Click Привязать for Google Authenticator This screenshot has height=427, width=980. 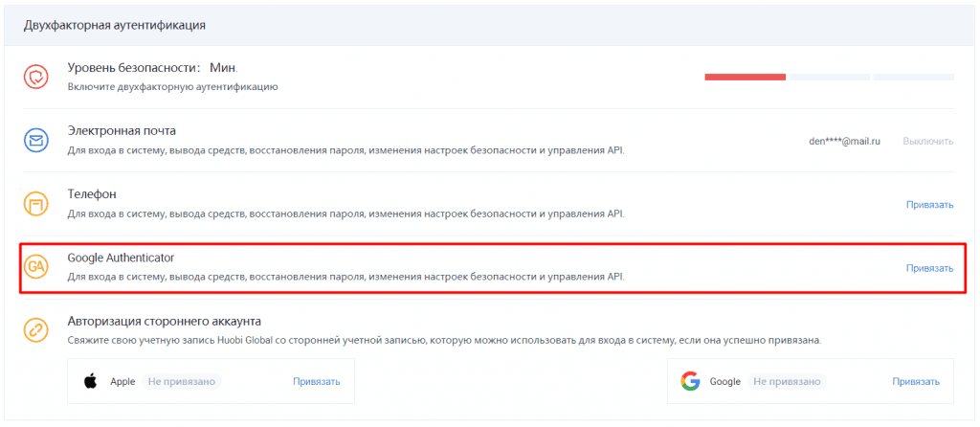point(930,268)
